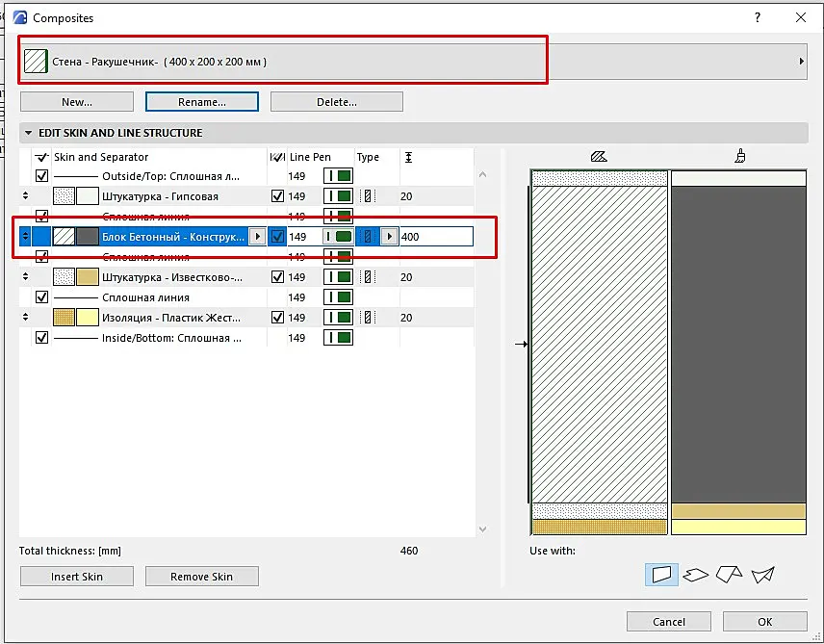Click the surface paintbrush icon above preview

click(x=740, y=156)
